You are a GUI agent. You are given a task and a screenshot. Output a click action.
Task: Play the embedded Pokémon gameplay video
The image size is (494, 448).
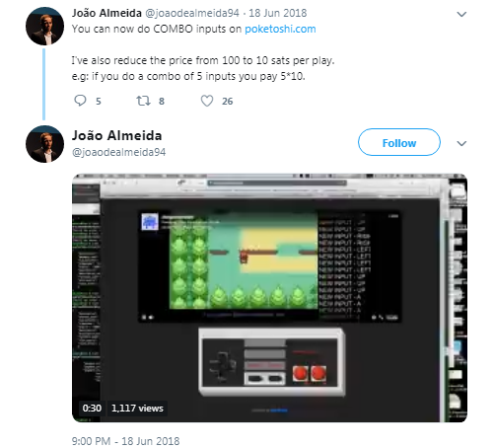(269, 298)
